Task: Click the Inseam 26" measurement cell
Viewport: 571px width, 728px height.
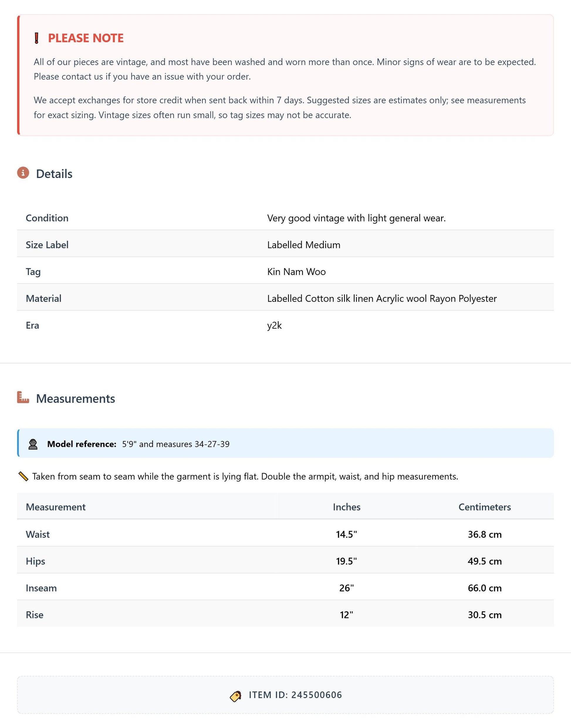Action: coord(346,588)
